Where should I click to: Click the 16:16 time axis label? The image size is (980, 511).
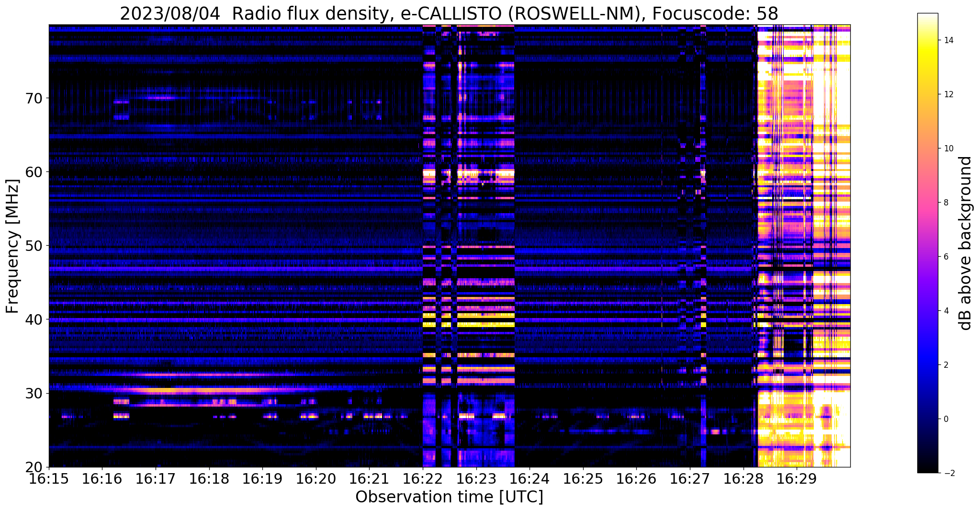(102, 479)
